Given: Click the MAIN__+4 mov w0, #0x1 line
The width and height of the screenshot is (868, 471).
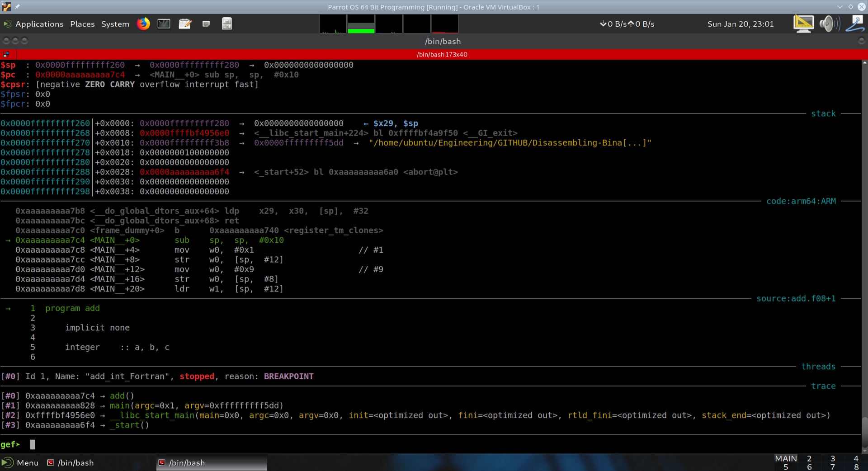Looking at the screenshot, I should pos(199,250).
